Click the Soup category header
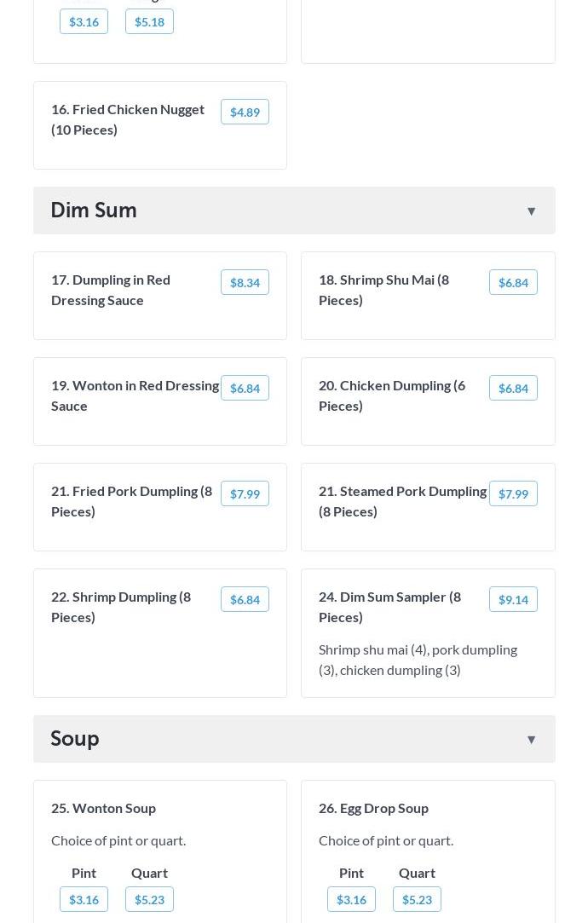588x923 pixels. pos(75,738)
